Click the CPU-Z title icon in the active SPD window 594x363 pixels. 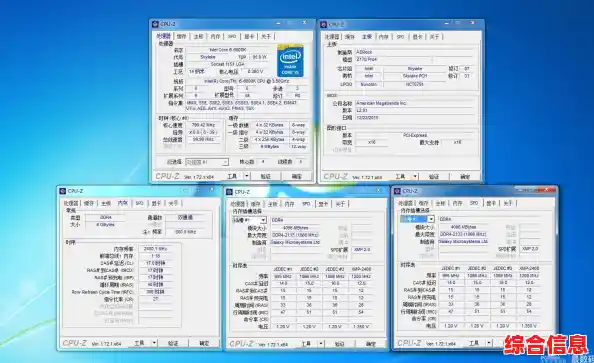coord(397,191)
